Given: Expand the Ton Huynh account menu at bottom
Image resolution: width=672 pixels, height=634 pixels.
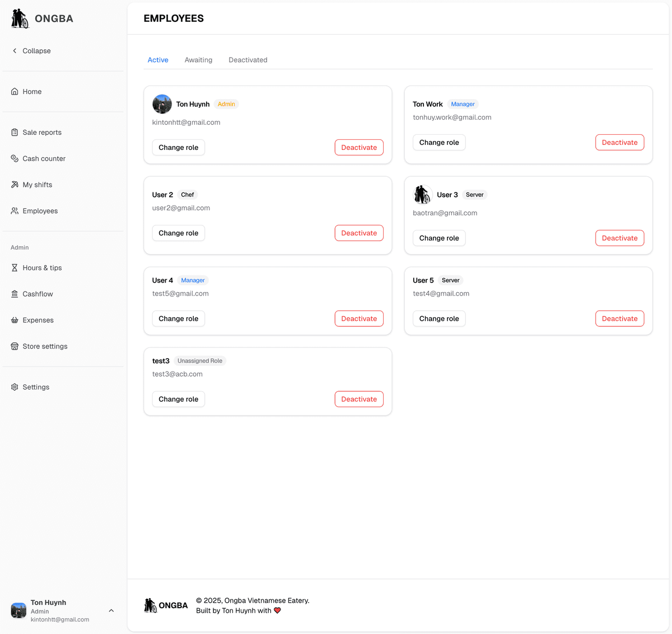Looking at the screenshot, I should pyautogui.click(x=111, y=610).
